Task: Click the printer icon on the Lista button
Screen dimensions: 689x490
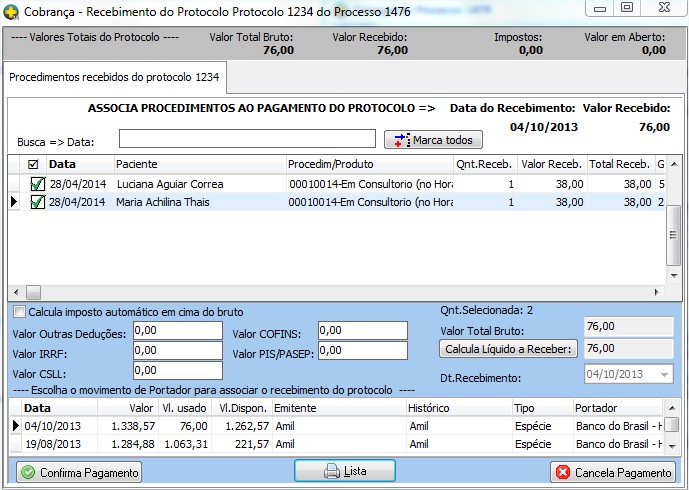Action: click(x=331, y=471)
